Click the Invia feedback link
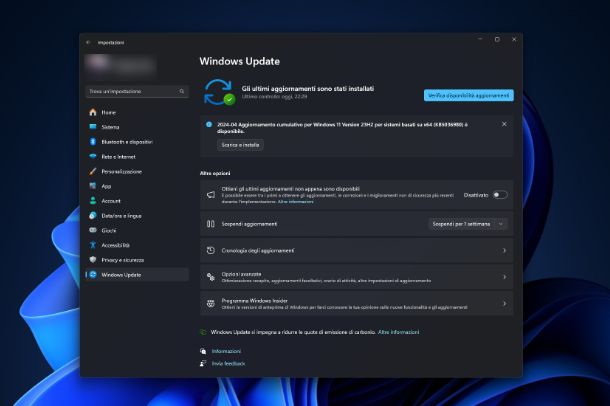The height and width of the screenshot is (406, 610). tap(228, 364)
